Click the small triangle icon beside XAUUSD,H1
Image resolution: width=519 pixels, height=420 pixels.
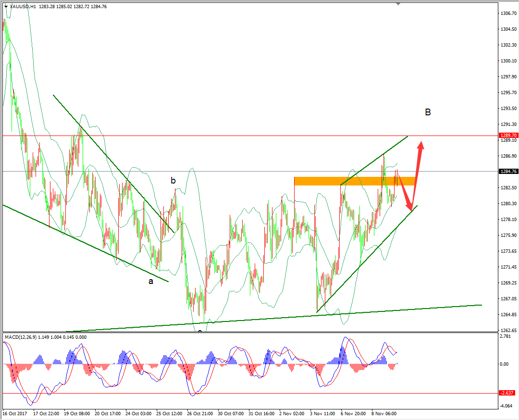coord(6,7)
